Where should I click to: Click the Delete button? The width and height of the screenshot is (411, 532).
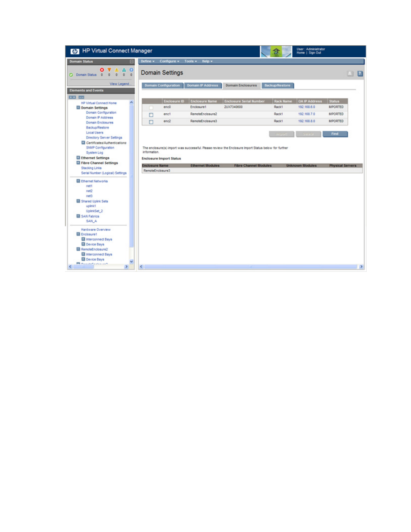[x=308, y=134]
